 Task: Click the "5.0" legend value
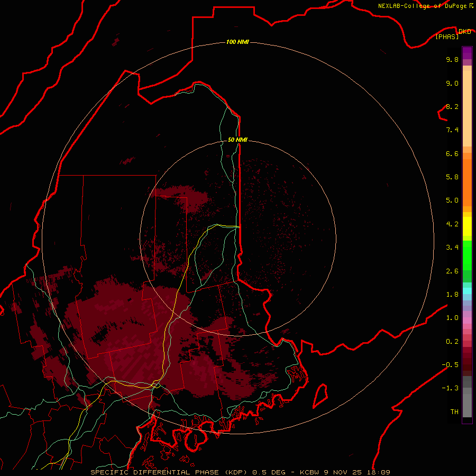pyautogui.click(x=452, y=200)
